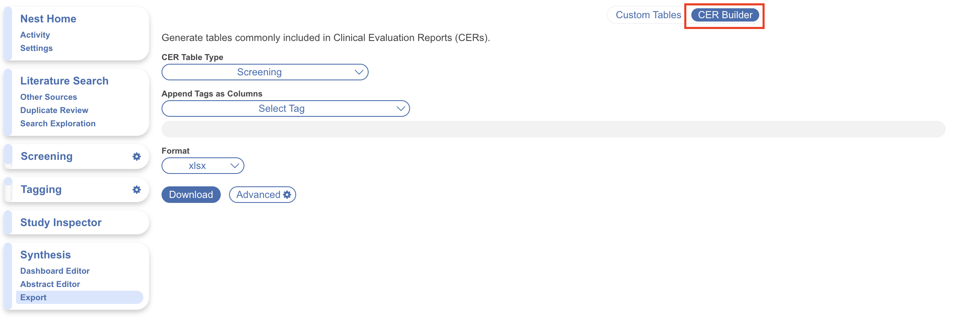Click the Advanced gear button
This screenshot has width=980, height=323.
click(x=263, y=195)
